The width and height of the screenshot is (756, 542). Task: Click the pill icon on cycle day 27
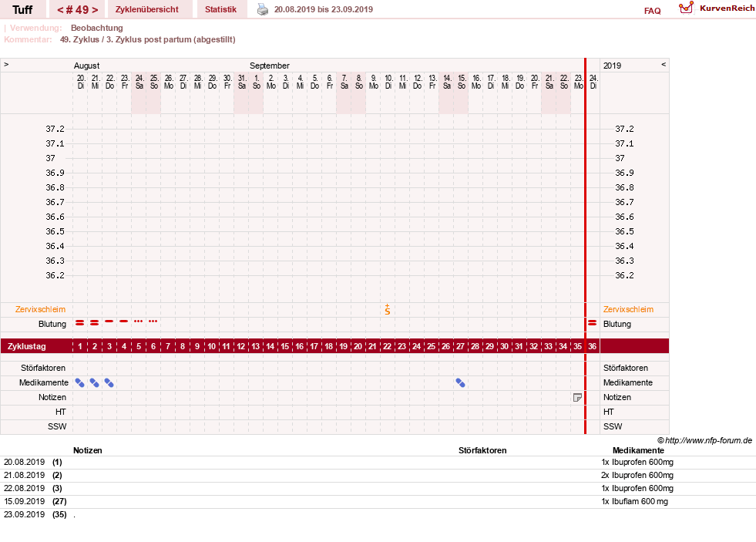pos(460,383)
